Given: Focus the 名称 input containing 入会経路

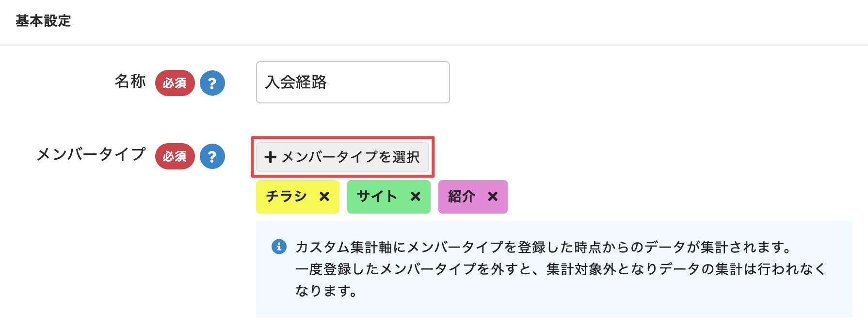Looking at the screenshot, I should point(353,82).
